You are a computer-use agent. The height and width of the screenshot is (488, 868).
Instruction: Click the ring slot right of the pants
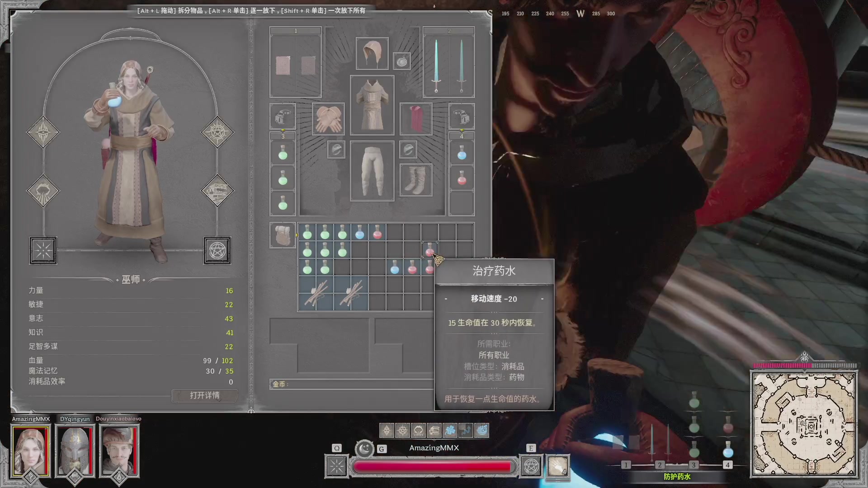tap(408, 150)
